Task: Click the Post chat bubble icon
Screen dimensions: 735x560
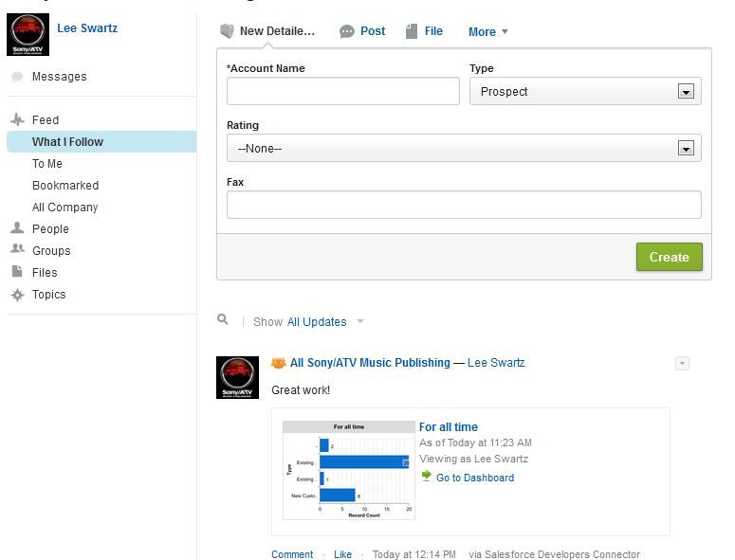Action: [x=346, y=32]
